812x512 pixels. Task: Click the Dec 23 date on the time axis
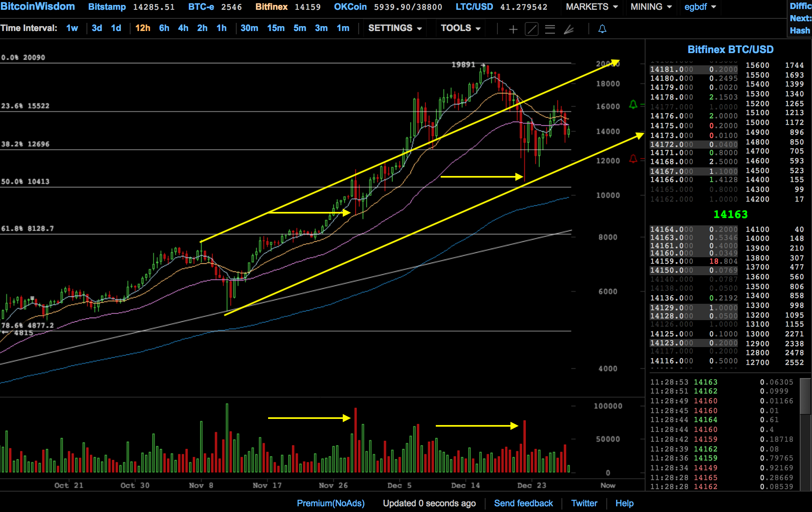pyautogui.click(x=532, y=485)
